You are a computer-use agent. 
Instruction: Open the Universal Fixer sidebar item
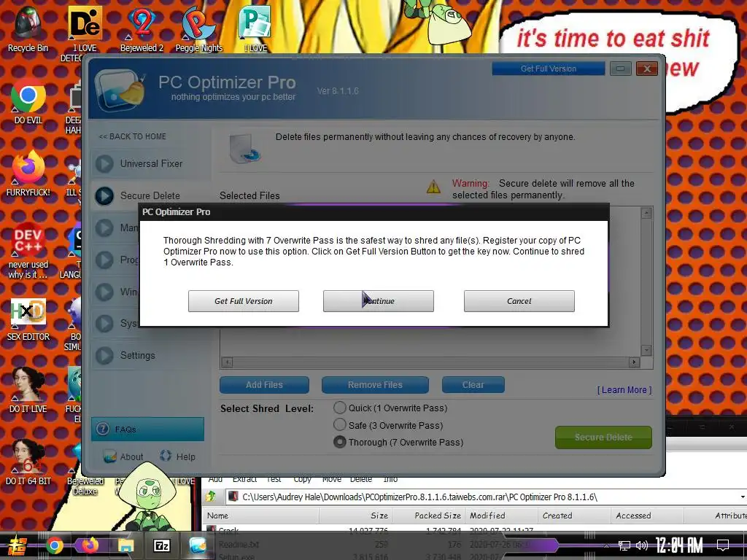(151, 163)
